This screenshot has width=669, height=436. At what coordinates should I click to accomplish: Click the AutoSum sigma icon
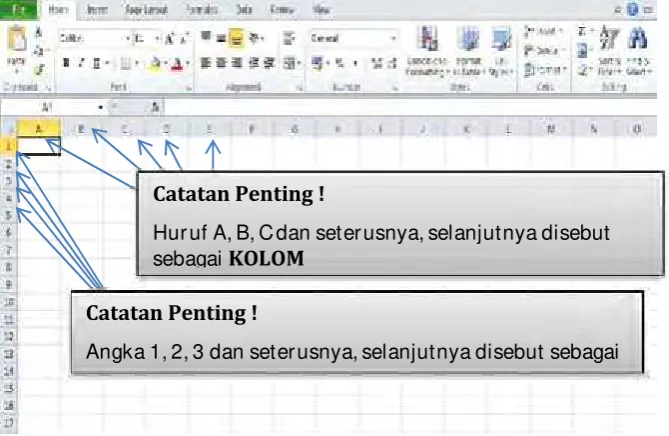click(582, 31)
